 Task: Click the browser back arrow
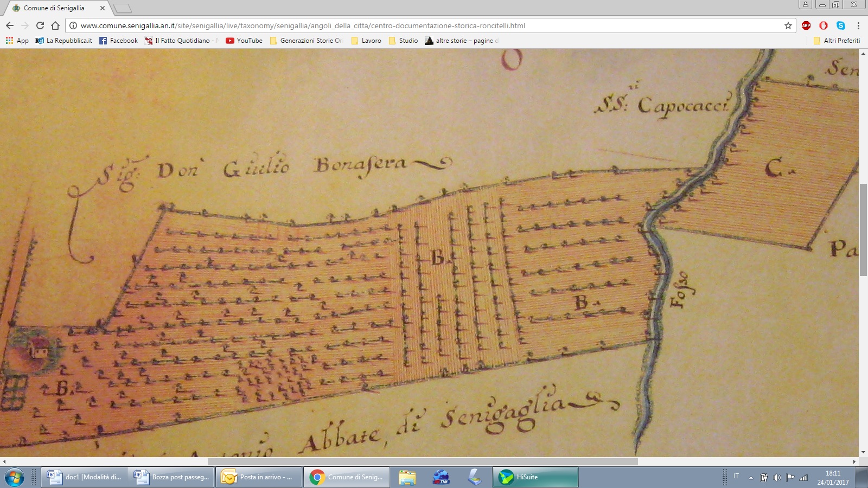click(x=10, y=25)
